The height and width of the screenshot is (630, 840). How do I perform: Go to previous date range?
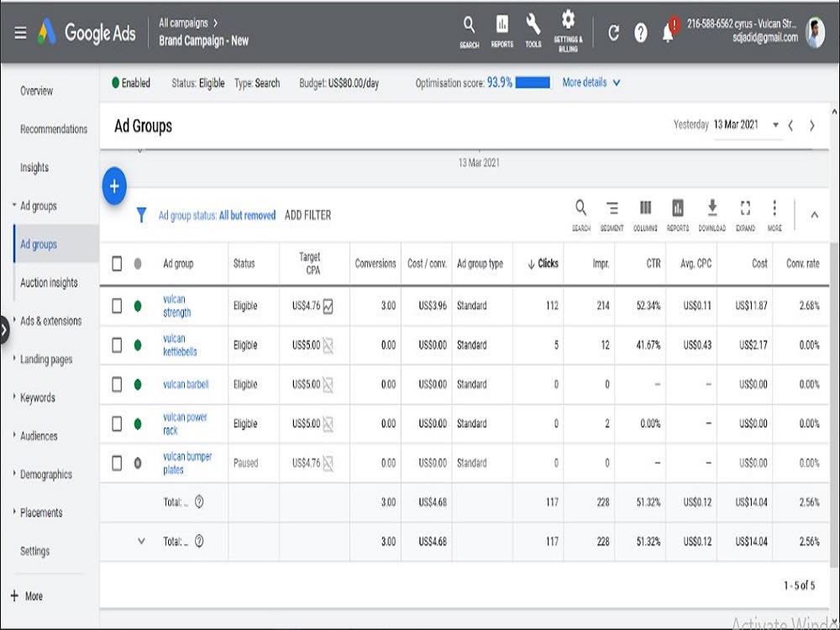790,125
